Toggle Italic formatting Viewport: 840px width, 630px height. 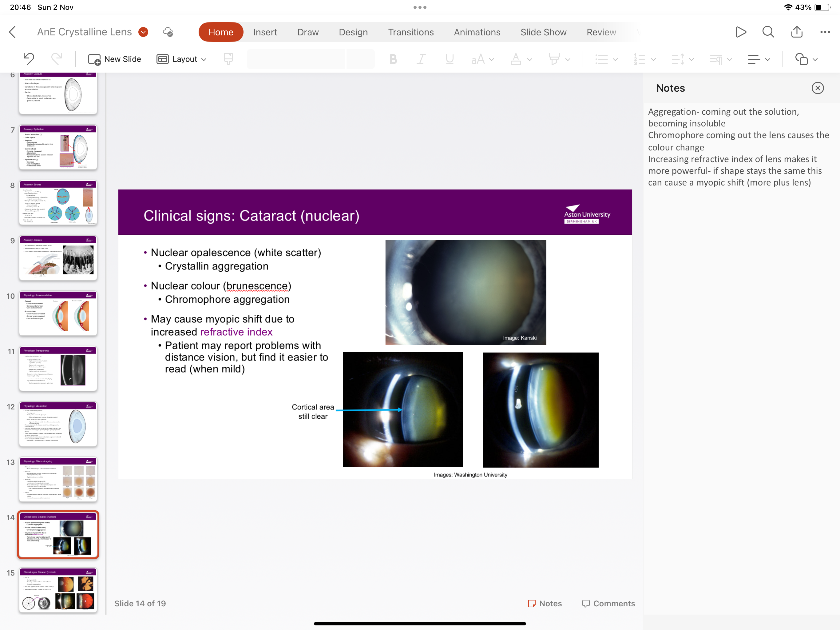(x=421, y=59)
